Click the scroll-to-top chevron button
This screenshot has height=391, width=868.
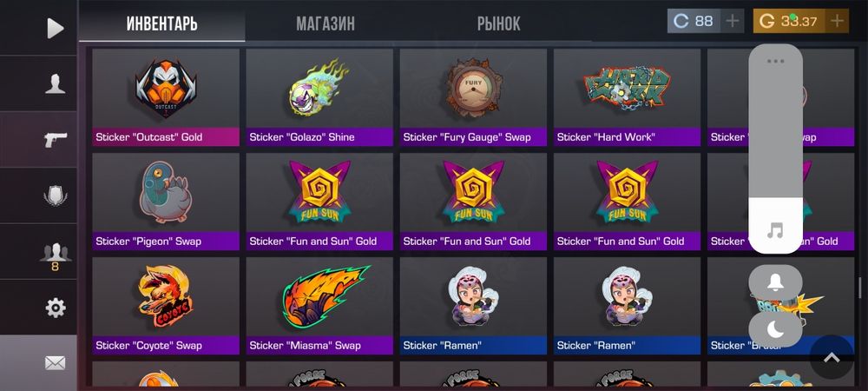[832, 357]
